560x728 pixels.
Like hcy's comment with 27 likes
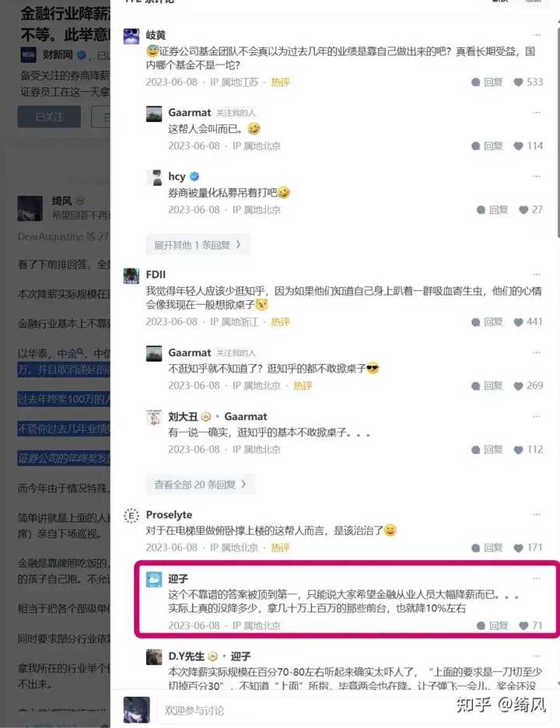click(530, 210)
